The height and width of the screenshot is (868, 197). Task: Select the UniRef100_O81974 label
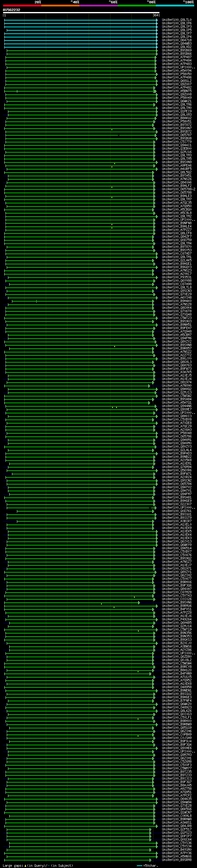pos(177,382)
